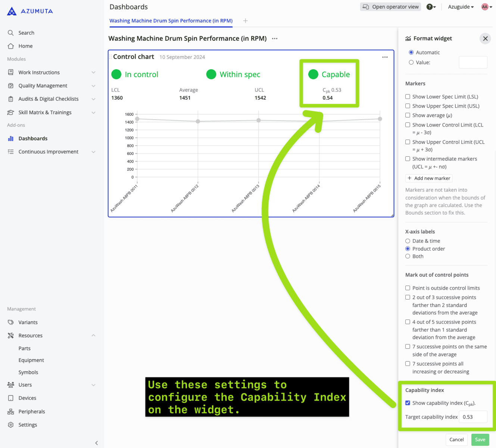Open the Skill Matrix & Trainings module
The height and width of the screenshot is (448, 496).
(45, 112)
